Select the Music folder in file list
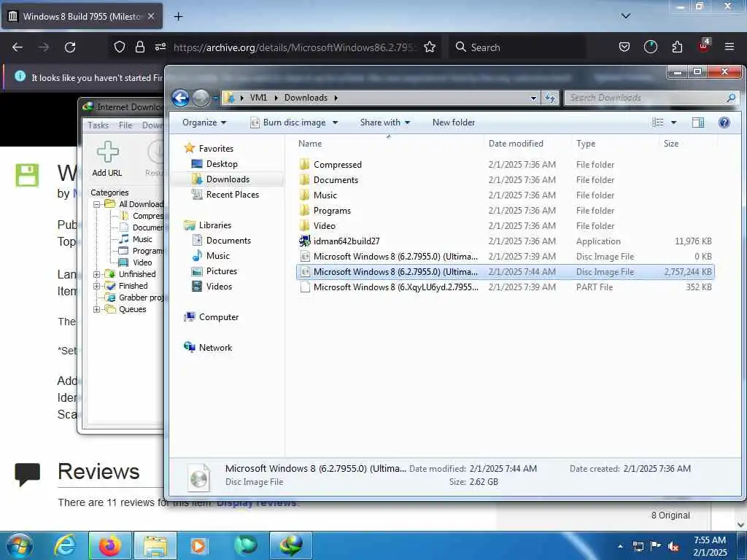Image resolution: width=747 pixels, height=560 pixels. (x=505, y=195)
